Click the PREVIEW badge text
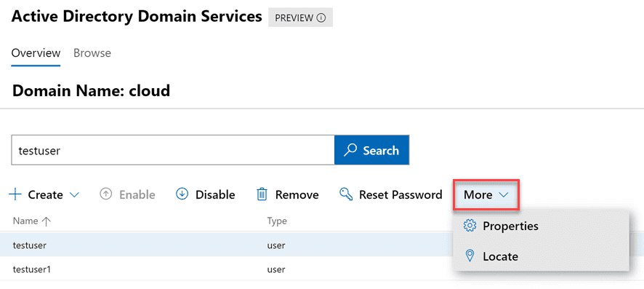644x289 pixels. tap(294, 18)
